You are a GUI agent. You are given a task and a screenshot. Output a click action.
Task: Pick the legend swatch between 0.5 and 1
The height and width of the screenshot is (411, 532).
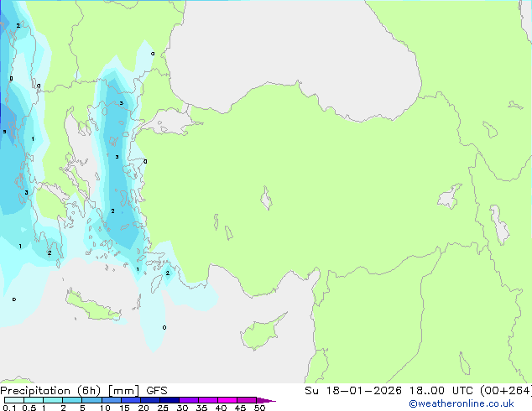point(34,400)
